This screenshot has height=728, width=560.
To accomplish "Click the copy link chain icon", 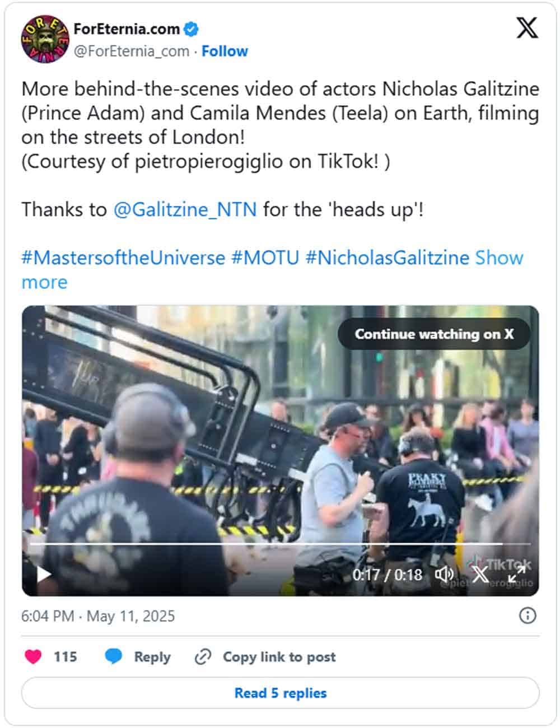I will click(202, 657).
